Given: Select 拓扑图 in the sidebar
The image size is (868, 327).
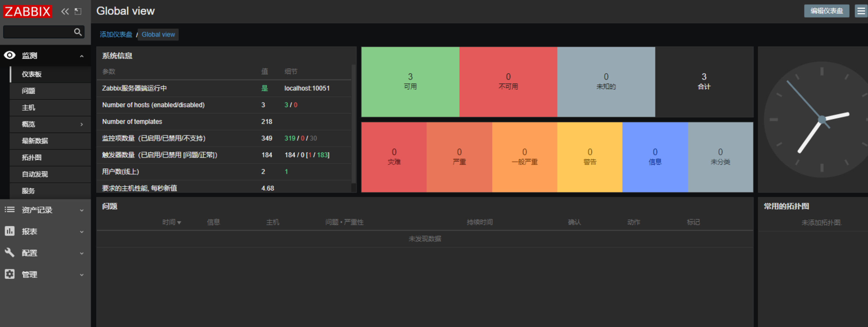Looking at the screenshot, I should 32,157.
